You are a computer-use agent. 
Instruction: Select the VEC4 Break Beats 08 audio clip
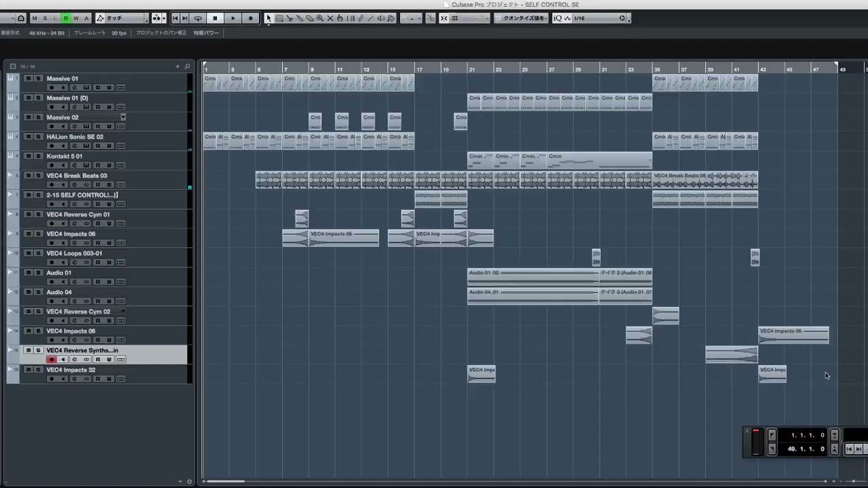pos(705,179)
